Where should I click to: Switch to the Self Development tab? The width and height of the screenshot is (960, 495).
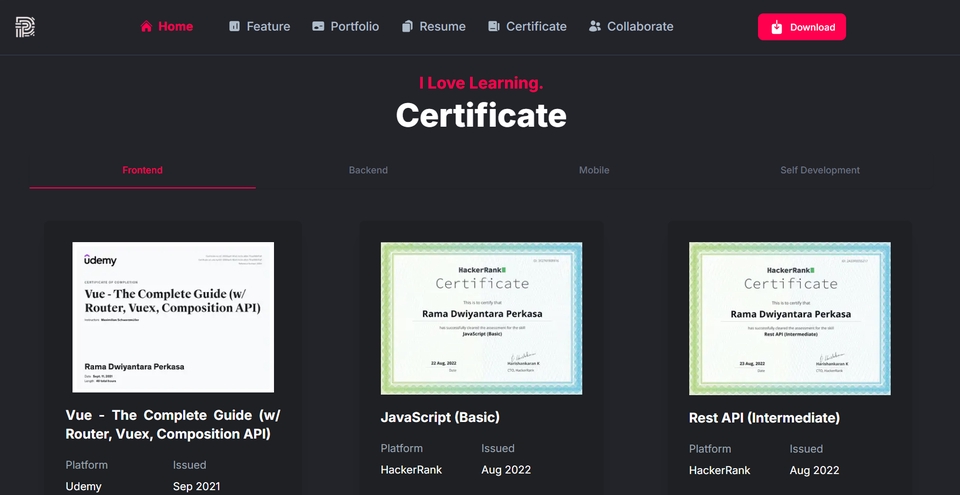tap(820, 170)
